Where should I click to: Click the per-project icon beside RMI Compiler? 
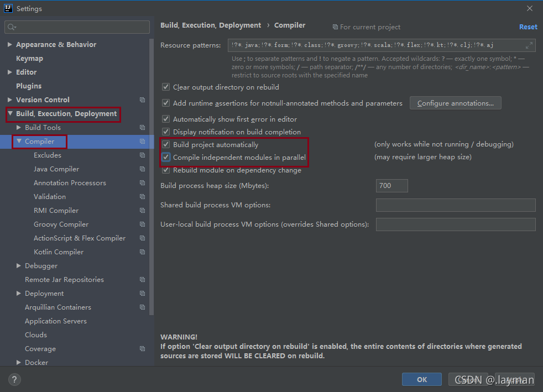click(142, 211)
